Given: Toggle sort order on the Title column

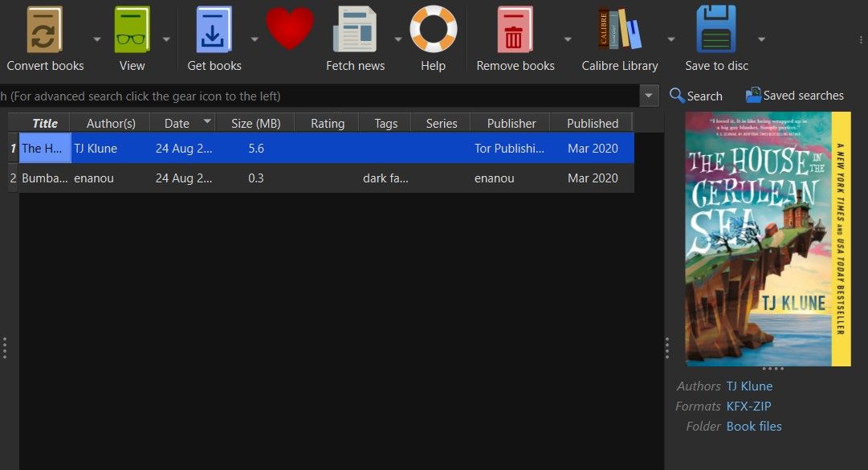Looking at the screenshot, I should point(44,123).
